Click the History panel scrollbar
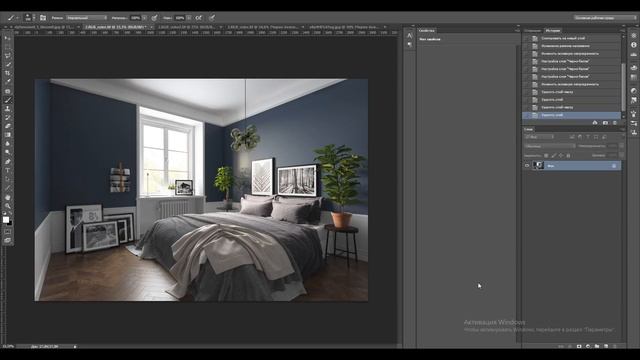The image size is (640, 360). (623, 86)
